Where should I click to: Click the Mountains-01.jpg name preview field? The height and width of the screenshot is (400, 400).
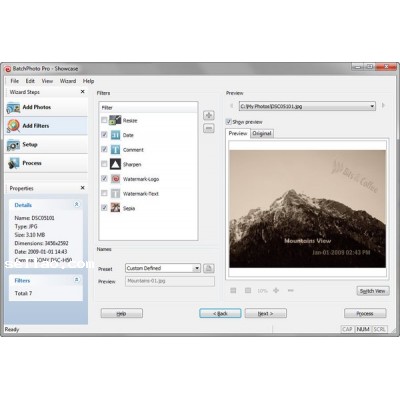coord(170,281)
